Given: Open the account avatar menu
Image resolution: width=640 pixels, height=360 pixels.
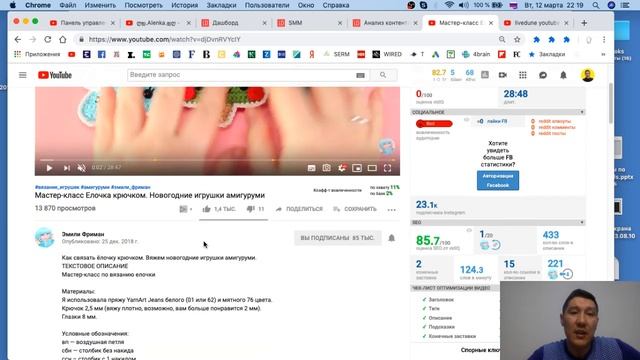Looking at the screenshot, I should (588, 75).
